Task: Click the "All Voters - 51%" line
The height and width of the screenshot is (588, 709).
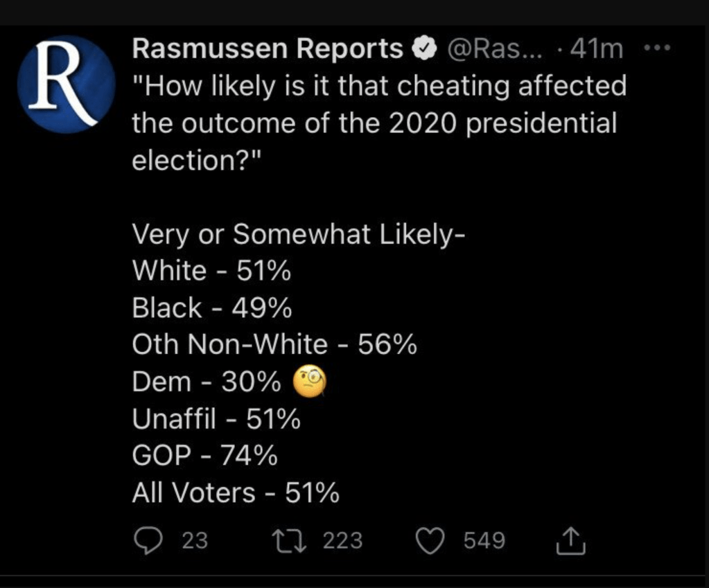Action: (x=236, y=493)
